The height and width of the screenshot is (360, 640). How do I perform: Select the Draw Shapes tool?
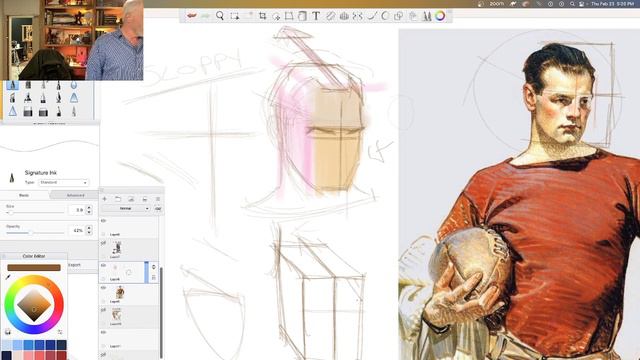tap(399, 16)
